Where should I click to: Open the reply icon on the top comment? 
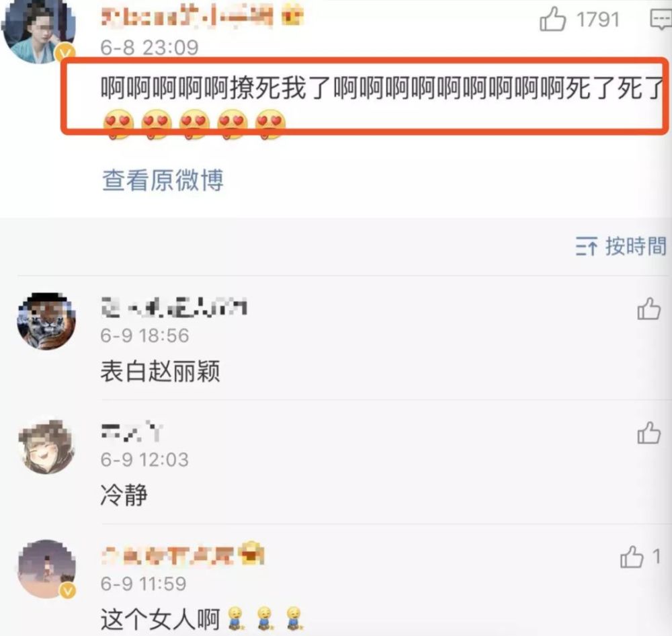point(661,19)
